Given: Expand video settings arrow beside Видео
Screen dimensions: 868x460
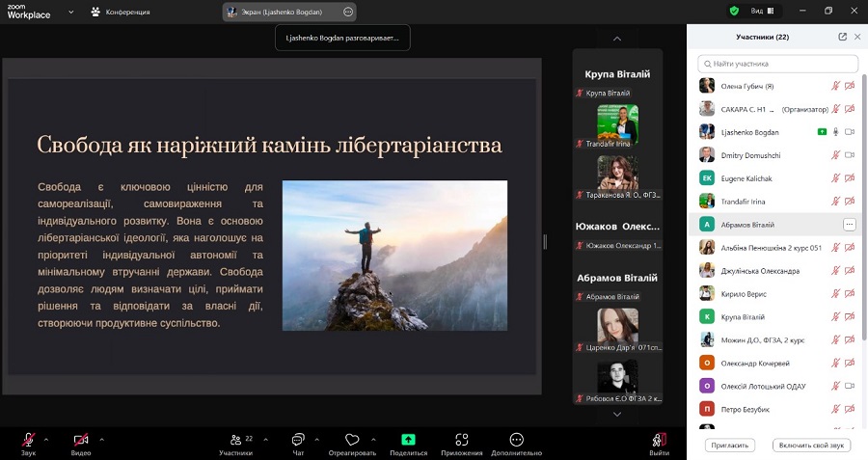Looking at the screenshot, I should pos(101,438).
